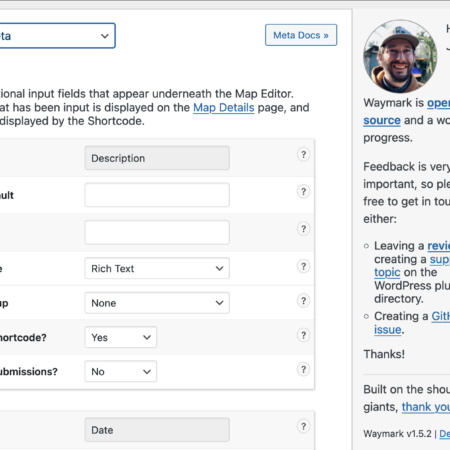Click the Description name input field
Screen dimensions: 450x450
point(157,158)
